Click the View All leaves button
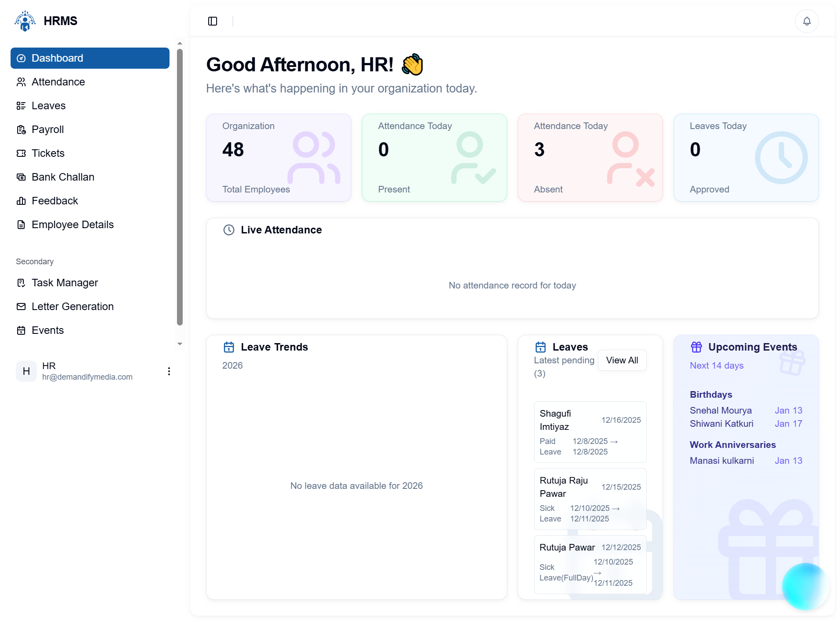Image resolution: width=840 pixels, height=621 pixels. pyautogui.click(x=622, y=360)
